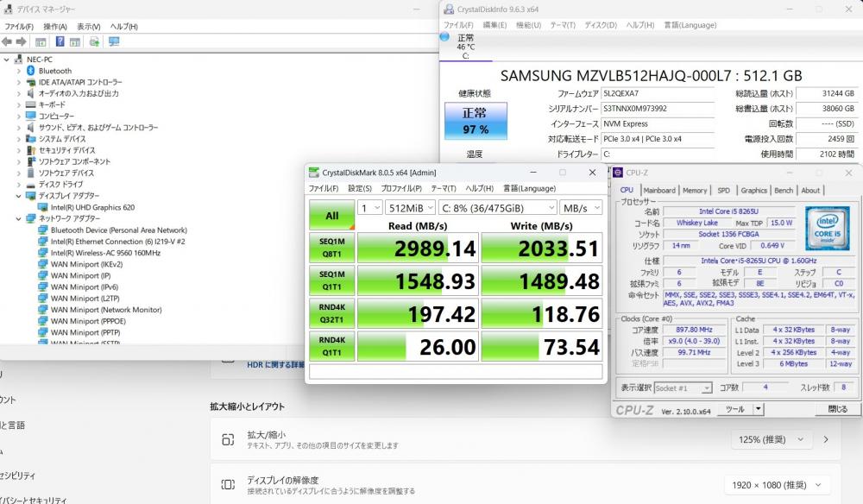The width and height of the screenshot is (863, 504).
Task: Open the 512MiB test size dropdown
Action: click(x=411, y=208)
